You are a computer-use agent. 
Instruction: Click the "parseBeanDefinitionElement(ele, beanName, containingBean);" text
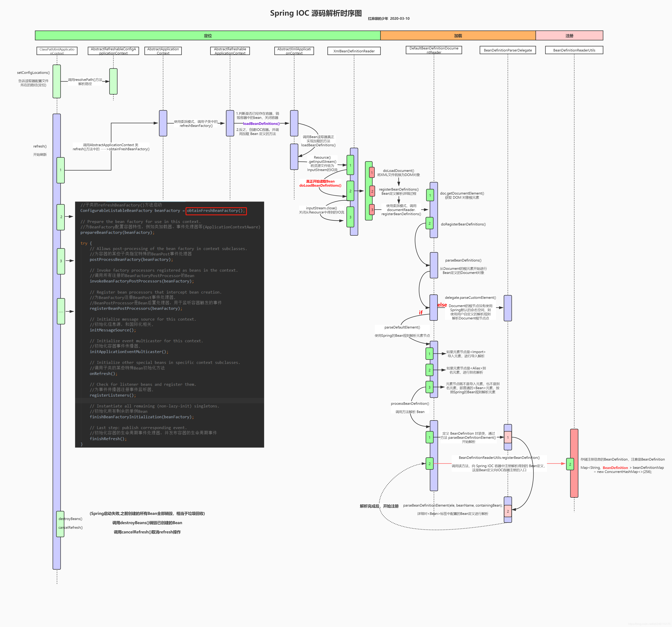click(x=453, y=506)
